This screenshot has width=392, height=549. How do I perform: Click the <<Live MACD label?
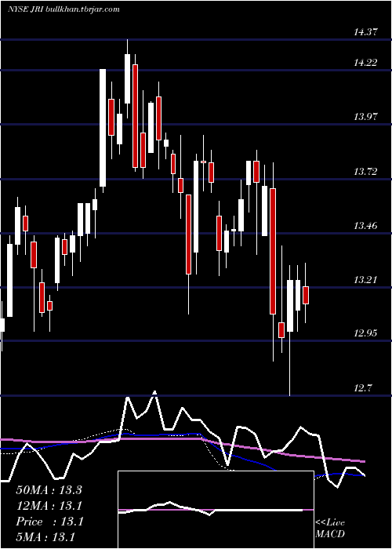[x=330, y=529]
